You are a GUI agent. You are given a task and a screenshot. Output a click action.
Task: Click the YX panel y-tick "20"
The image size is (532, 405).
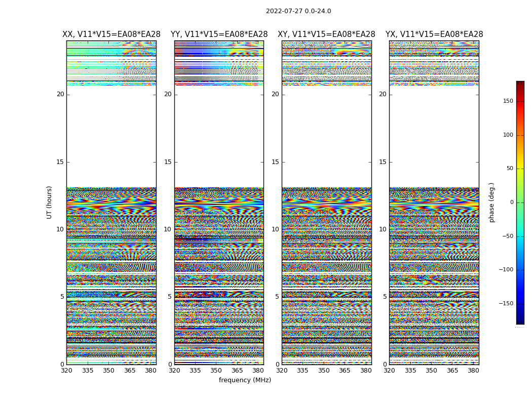click(x=383, y=94)
